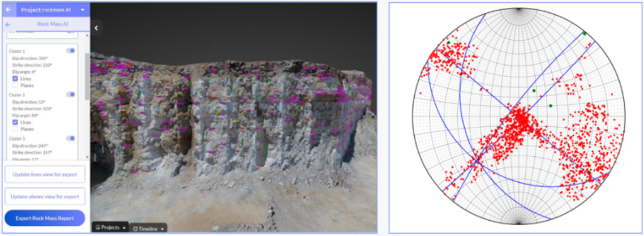This screenshot has width=644, height=236.
Task: Click the Cluster 1 heading
Action: [17, 51]
